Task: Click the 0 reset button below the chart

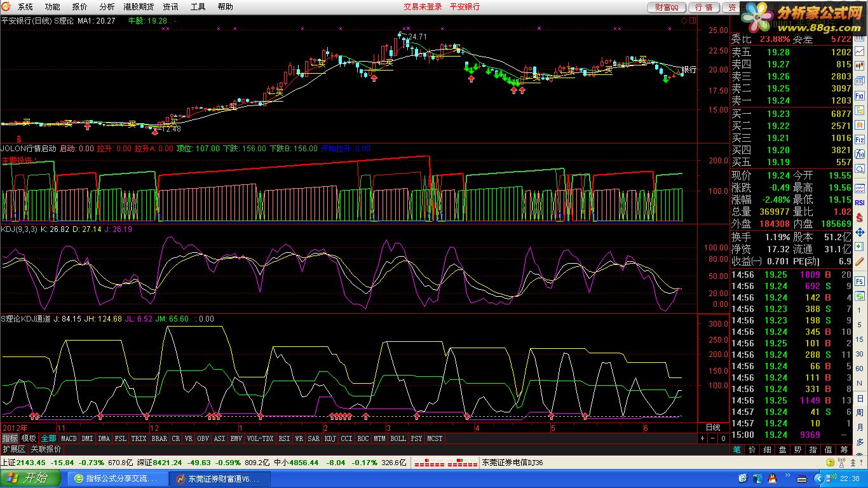Action: (723, 438)
